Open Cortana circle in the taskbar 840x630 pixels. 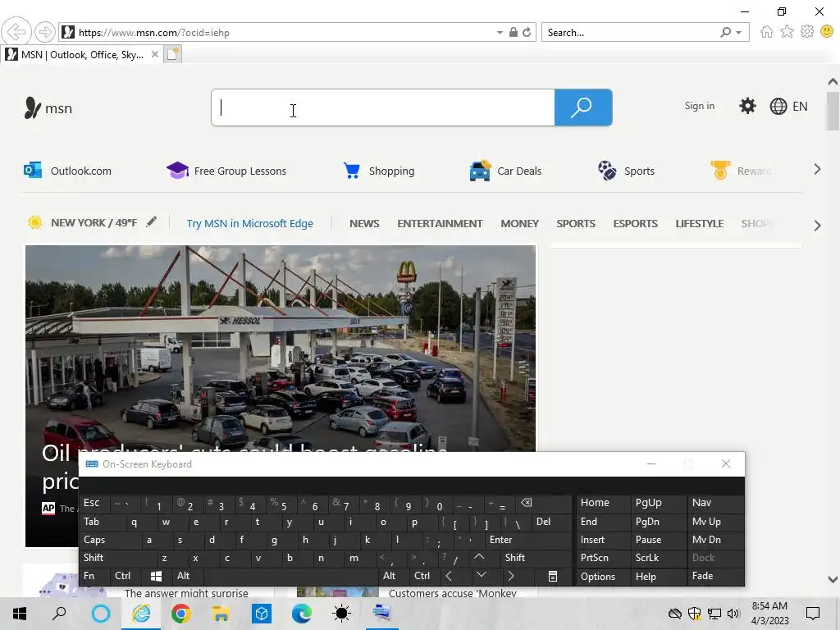point(100,614)
